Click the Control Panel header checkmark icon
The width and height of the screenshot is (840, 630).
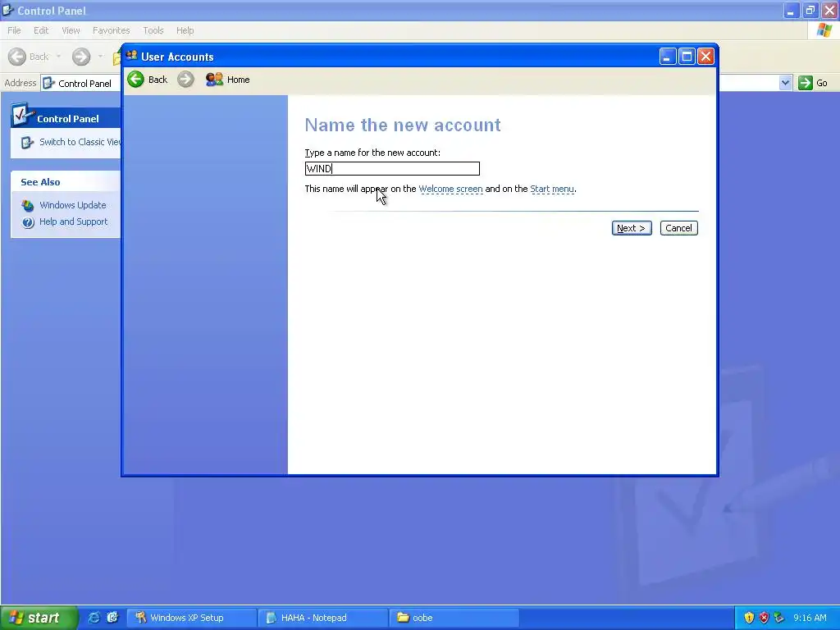[22, 115]
